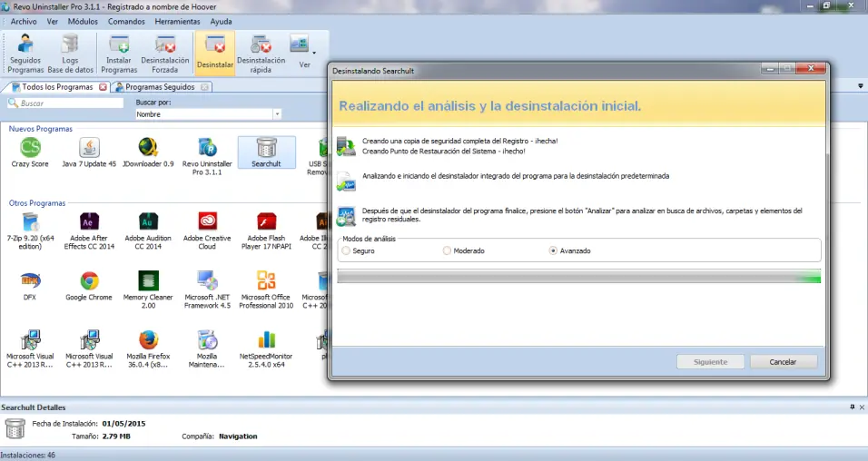Select the Searchult program icon
868x461 pixels.
pyautogui.click(x=266, y=152)
